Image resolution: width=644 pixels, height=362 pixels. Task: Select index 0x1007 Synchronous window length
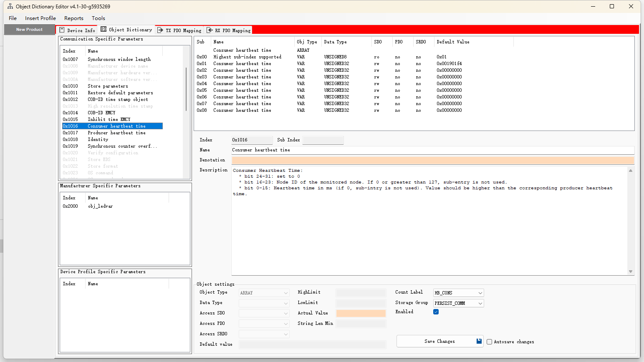[x=112, y=59]
